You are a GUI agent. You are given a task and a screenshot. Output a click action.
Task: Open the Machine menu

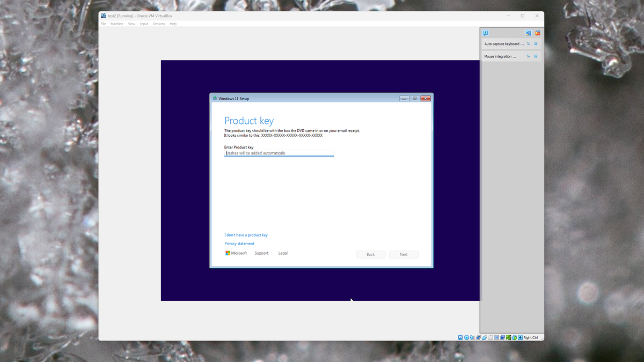tap(117, 24)
